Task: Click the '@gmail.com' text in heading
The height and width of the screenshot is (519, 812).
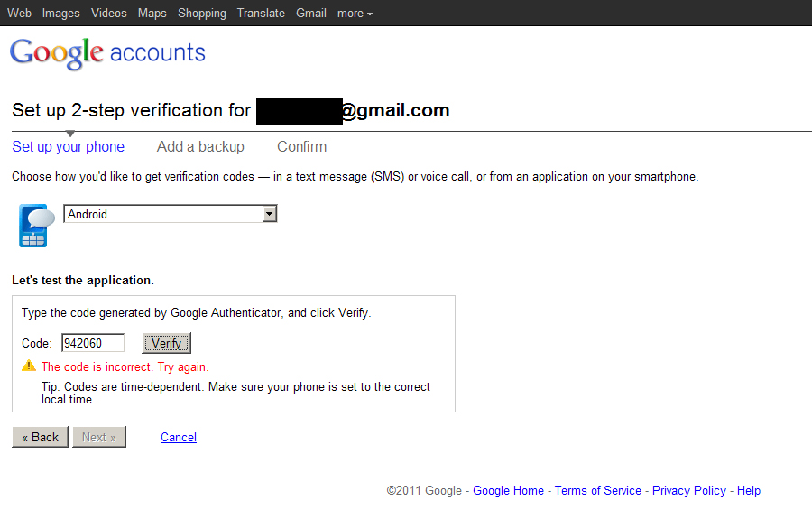Action: tap(396, 110)
